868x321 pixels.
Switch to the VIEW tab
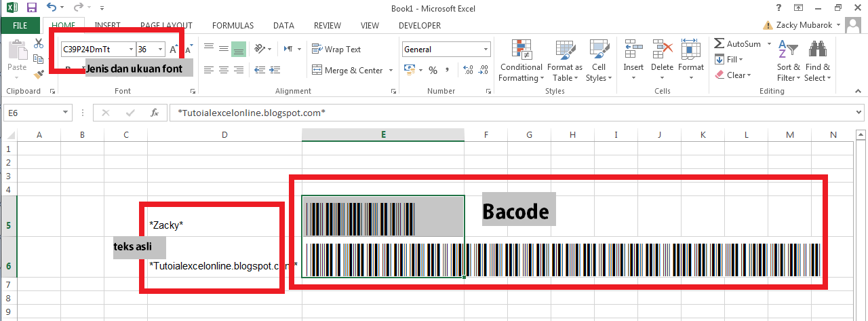click(x=370, y=25)
